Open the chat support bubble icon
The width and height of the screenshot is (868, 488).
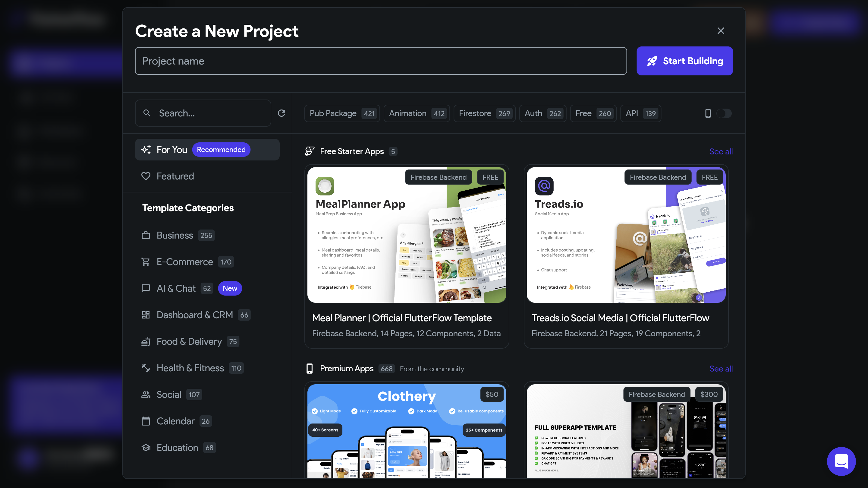841,461
